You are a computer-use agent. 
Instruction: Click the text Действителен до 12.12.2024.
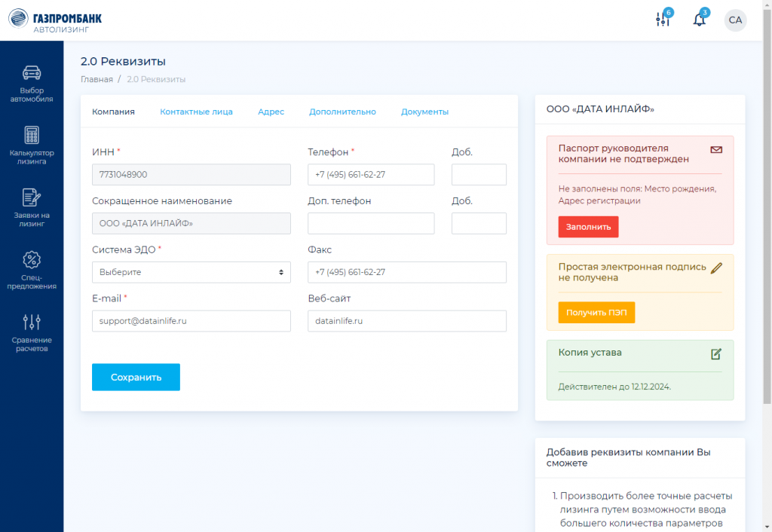click(x=614, y=387)
